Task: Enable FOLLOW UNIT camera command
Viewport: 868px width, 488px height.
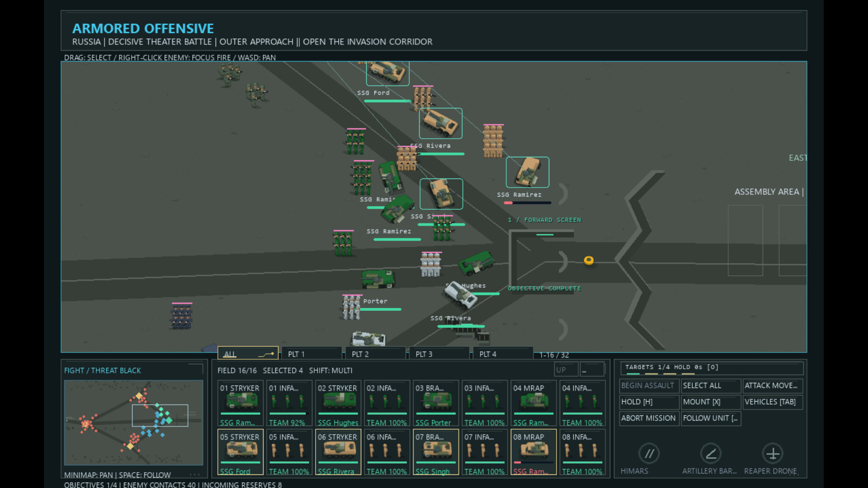Action: point(711,418)
